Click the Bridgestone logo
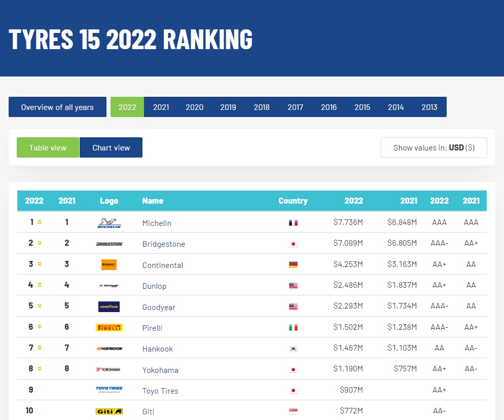The image size is (504, 420). click(x=110, y=244)
